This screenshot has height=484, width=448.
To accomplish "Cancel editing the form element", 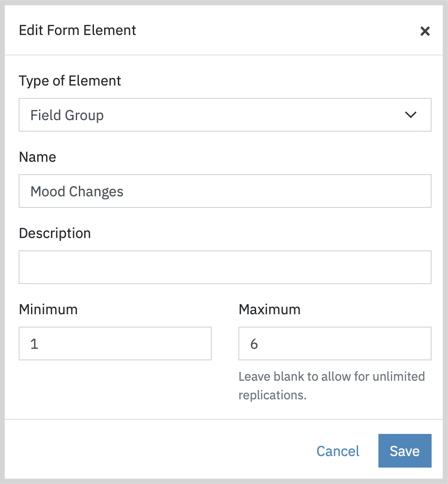I will click(x=338, y=451).
